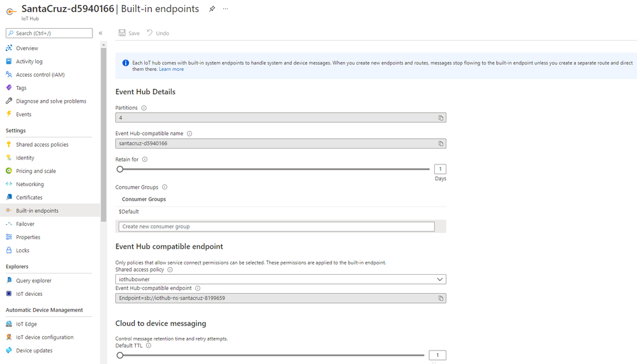Pin the Built-in endpoints blade
Image resolution: width=637 pixels, height=364 pixels.
(212, 9)
